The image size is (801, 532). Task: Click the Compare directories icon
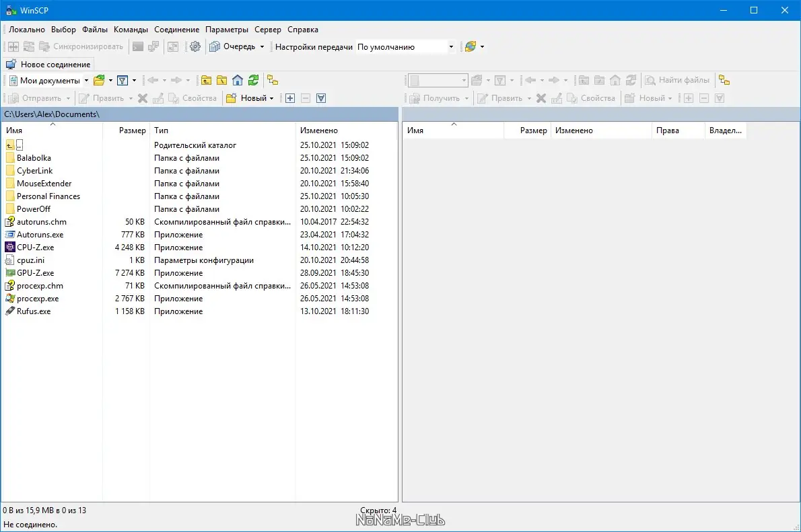(13, 46)
